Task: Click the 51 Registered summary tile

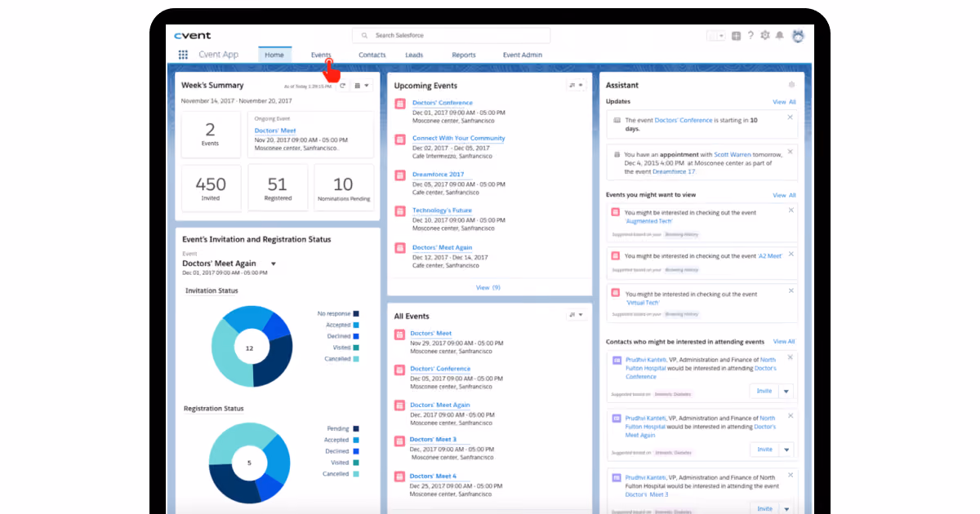Action: pyautogui.click(x=278, y=188)
